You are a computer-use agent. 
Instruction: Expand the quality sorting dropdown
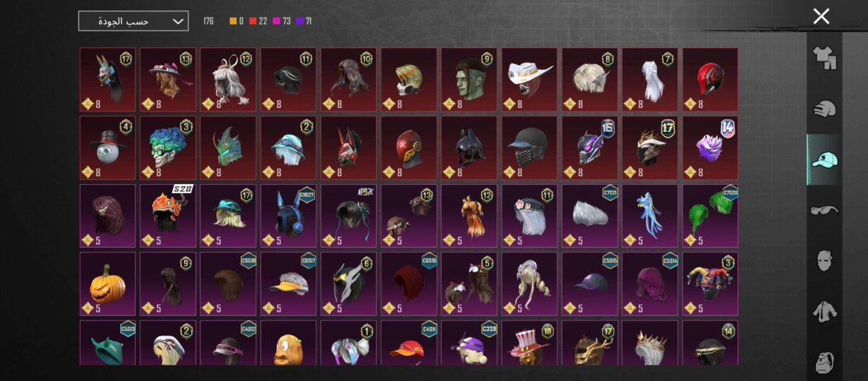coord(133,21)
